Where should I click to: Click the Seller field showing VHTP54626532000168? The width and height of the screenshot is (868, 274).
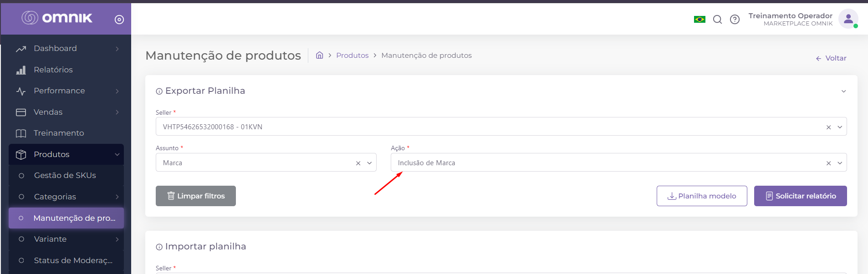point(501,127)
